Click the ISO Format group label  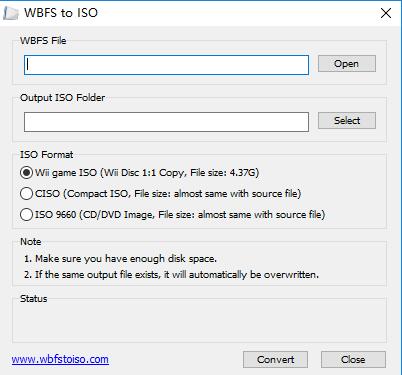tap(47, 155)
